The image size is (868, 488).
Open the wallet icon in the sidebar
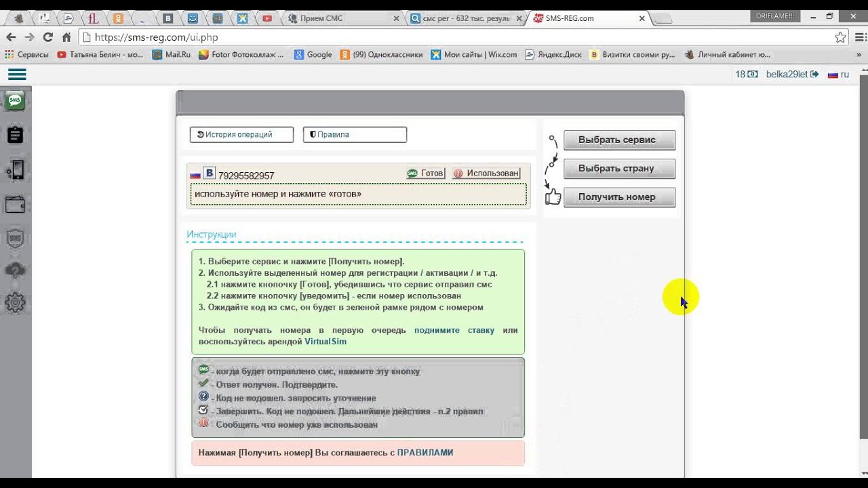(15, 204)
